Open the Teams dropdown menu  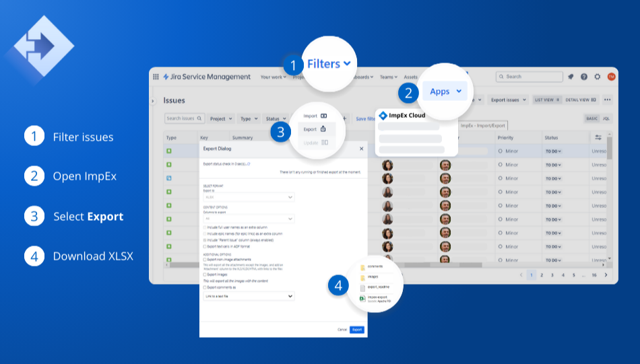point(388,77)
